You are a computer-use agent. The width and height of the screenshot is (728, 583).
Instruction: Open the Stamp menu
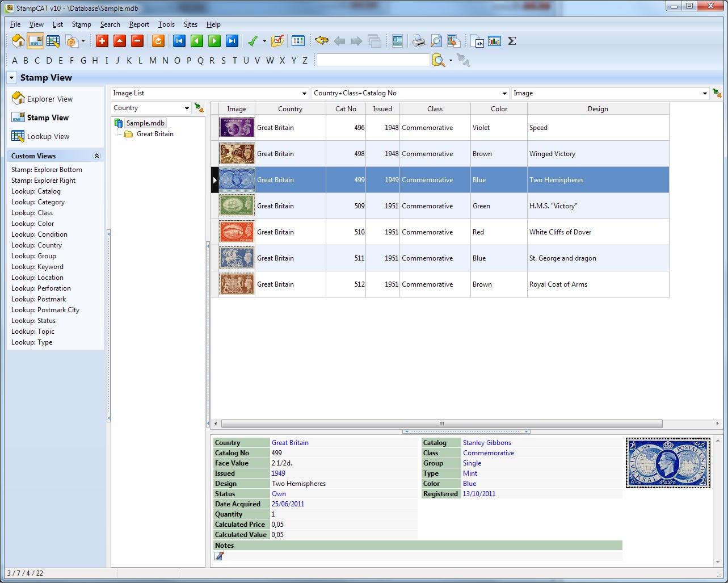(81, 24)
